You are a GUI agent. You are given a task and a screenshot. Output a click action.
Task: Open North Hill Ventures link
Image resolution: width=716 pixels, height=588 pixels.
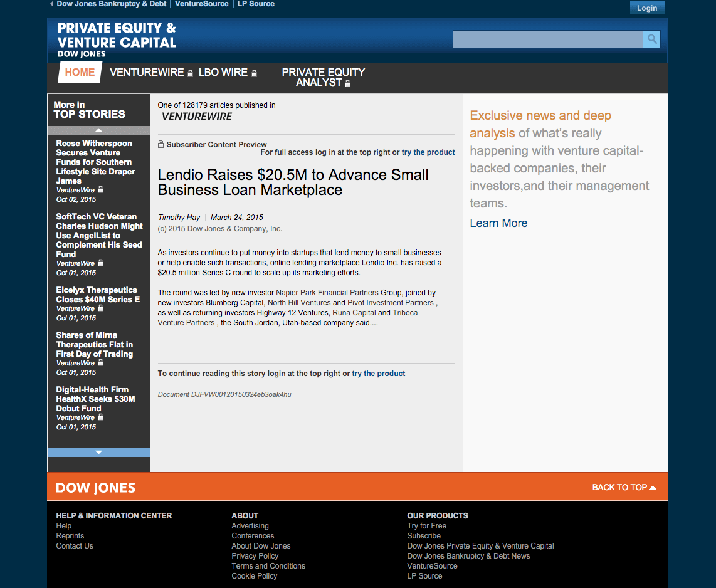click(299, 303)
